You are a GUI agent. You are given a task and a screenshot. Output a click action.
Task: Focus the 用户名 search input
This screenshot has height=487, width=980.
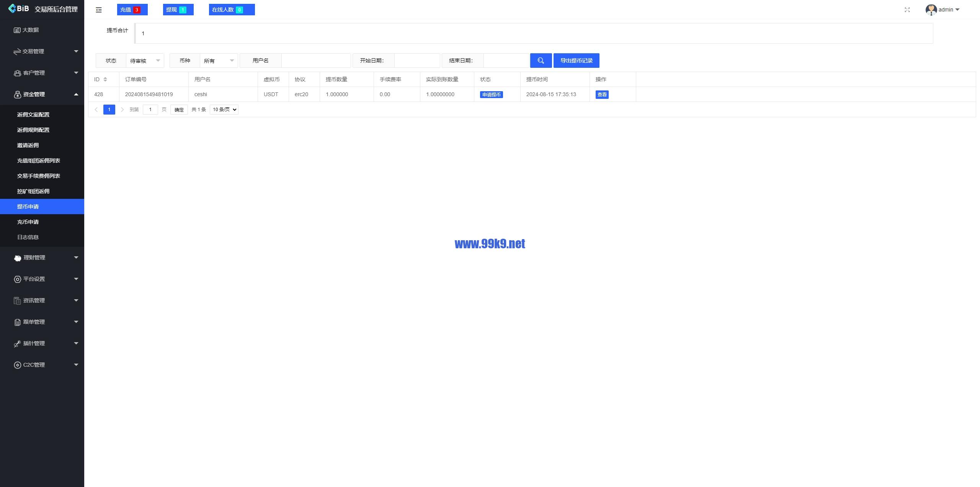pos(316,61)
